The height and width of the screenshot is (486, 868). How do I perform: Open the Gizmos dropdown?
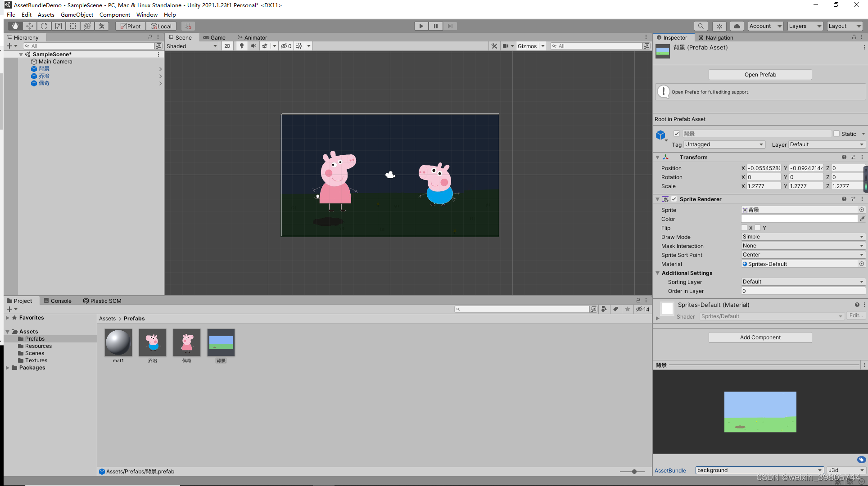coord(531,46)
